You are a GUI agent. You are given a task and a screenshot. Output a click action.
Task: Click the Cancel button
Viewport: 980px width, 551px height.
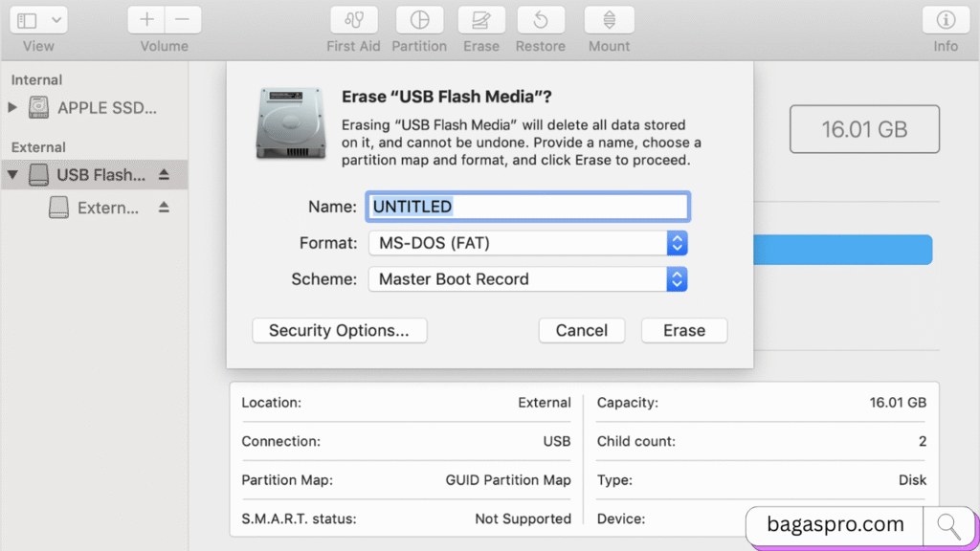pos(582,330)
